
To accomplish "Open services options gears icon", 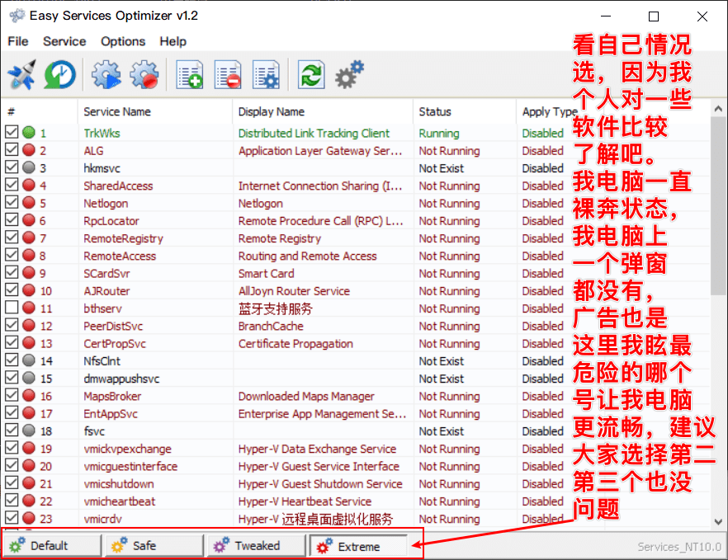I will (x=349, y=76).
